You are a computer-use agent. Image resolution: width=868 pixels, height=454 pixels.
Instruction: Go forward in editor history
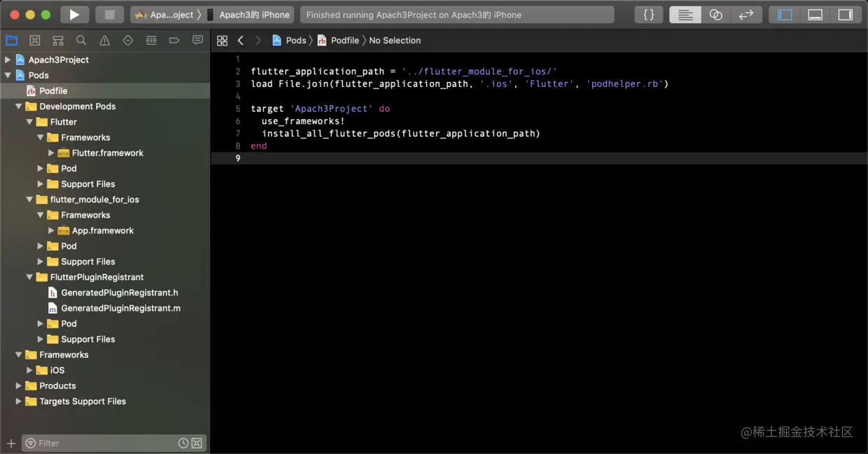[258, 41]
